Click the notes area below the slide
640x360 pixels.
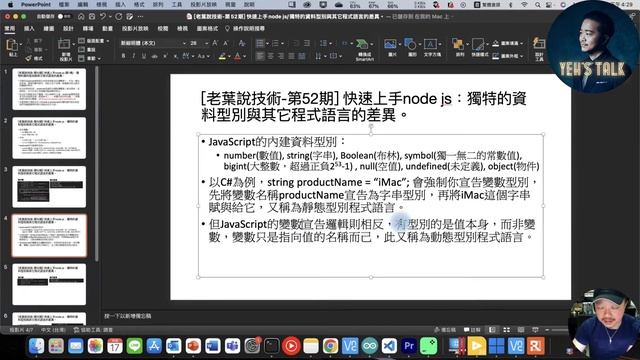pos(335,316)
